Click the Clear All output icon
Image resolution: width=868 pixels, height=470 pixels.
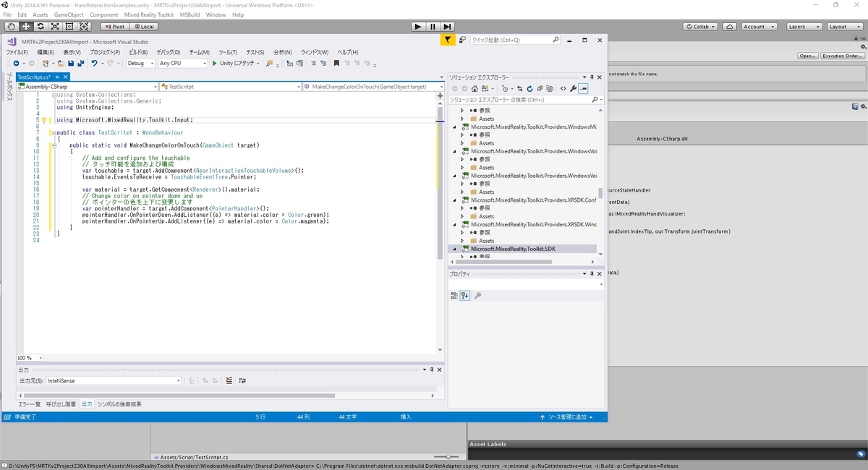(229, 380)
